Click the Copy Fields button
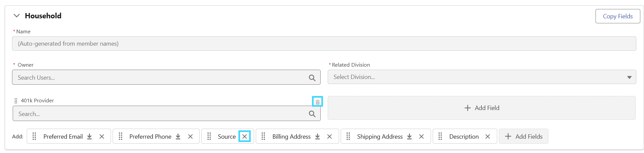 click(618, 16)
